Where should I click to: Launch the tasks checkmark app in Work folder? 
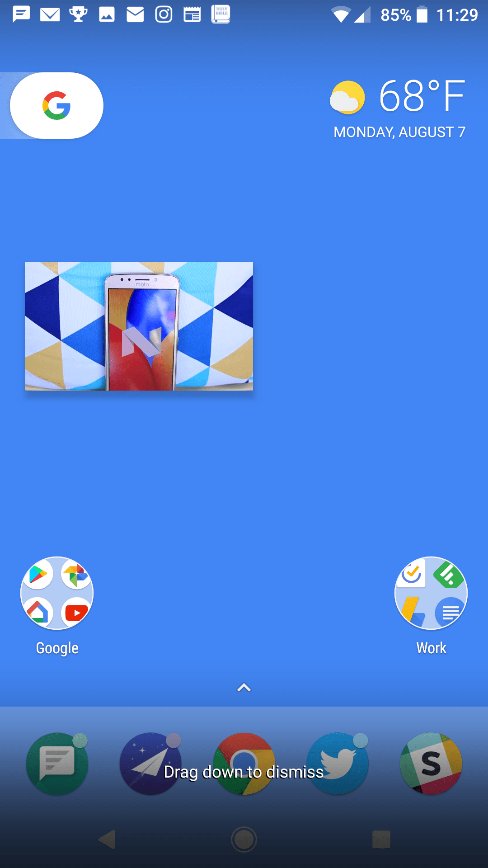click(x=412, y=574)
